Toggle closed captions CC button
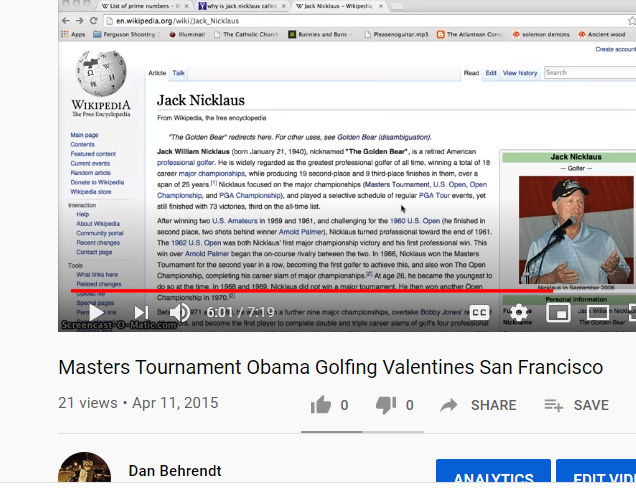Image resolution: width=636 pixels, height=488 pixels. tap(479, 312)
